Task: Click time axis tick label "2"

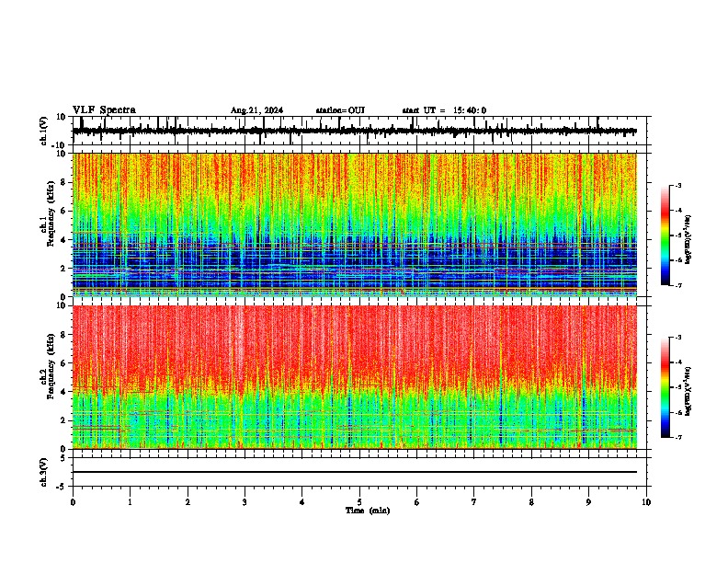Action: [x=188, y=502]
